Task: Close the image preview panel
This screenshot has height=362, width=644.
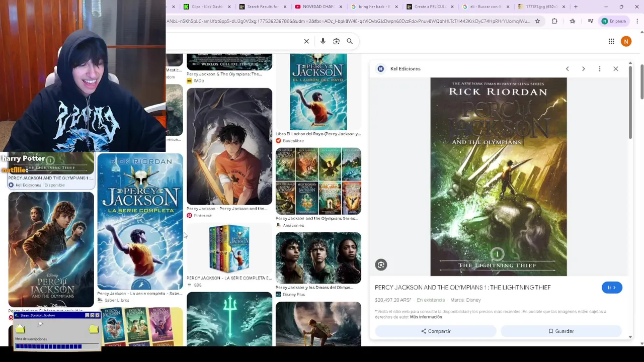Action: [615, 69]
